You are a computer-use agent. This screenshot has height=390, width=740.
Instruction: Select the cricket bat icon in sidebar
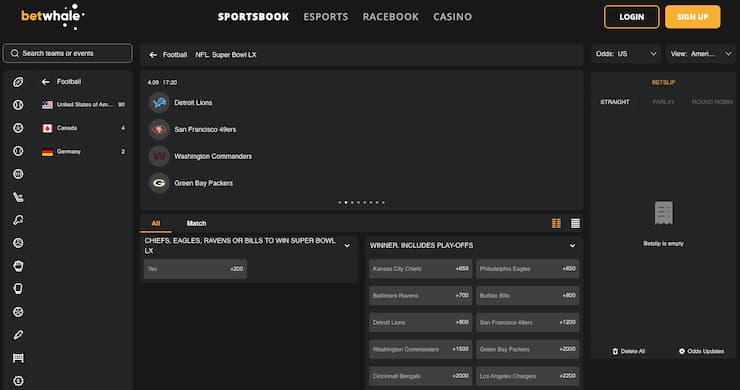[18, 335]
